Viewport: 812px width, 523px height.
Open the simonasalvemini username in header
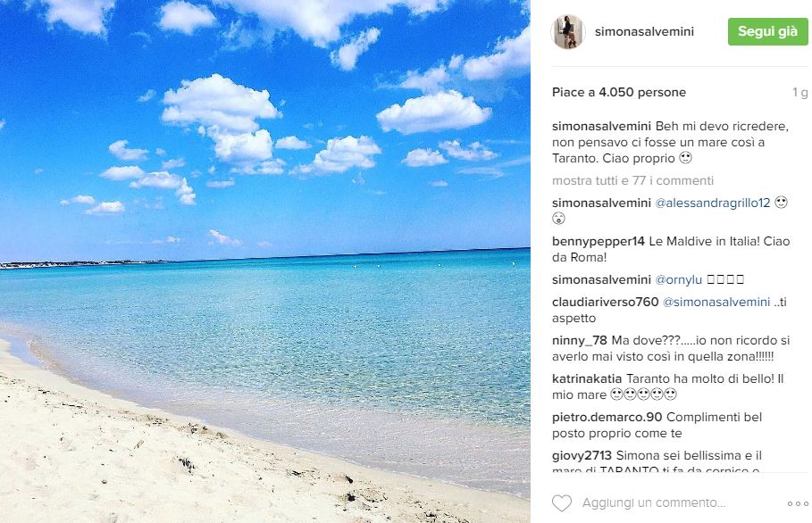(x=644, y=31)
